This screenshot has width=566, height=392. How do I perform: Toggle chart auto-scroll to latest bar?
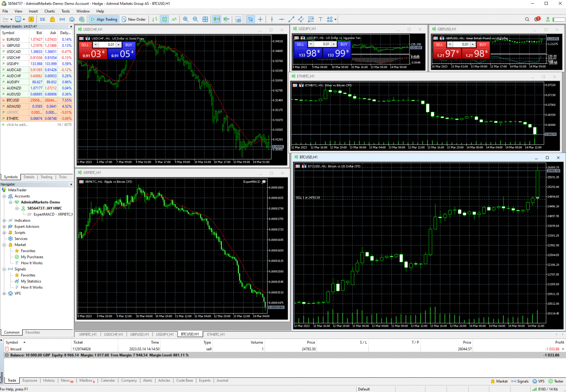tap(216, 20)
